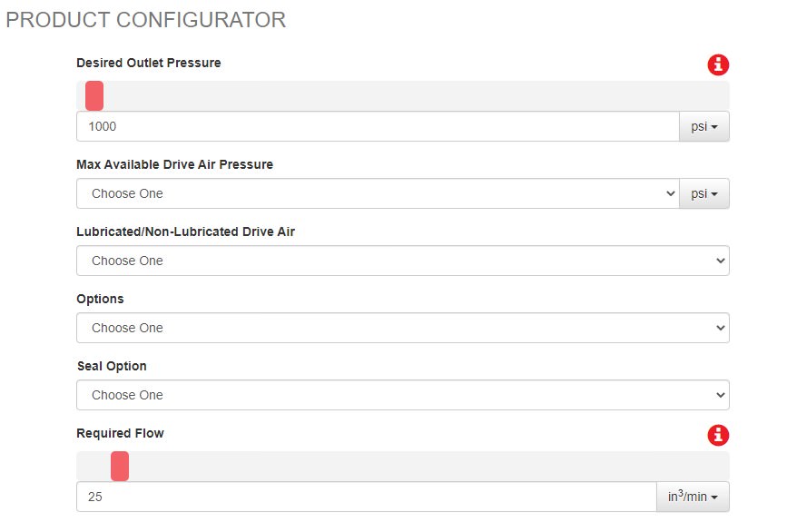
Task: Open the drive air pressure psi unit dropdown
Action: [704, 194]
